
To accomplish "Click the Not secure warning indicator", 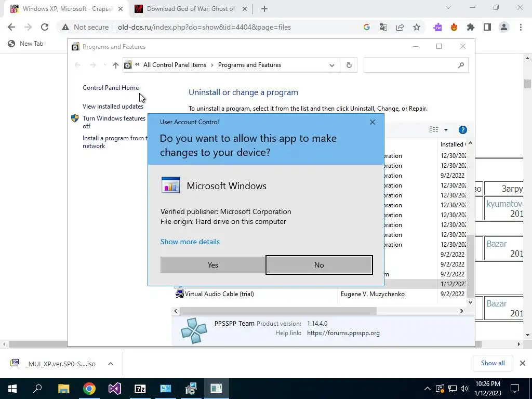I will 85,27.
